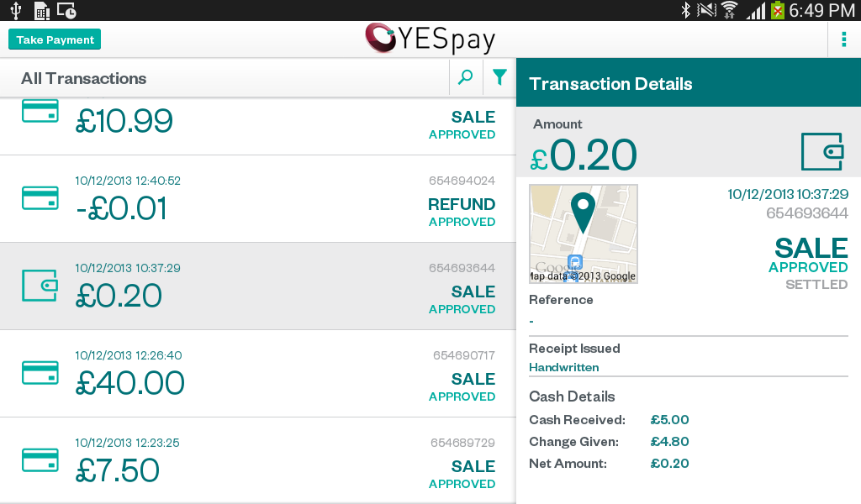Tap the cash wallet icon for £0.20 sale

[40, 286]
